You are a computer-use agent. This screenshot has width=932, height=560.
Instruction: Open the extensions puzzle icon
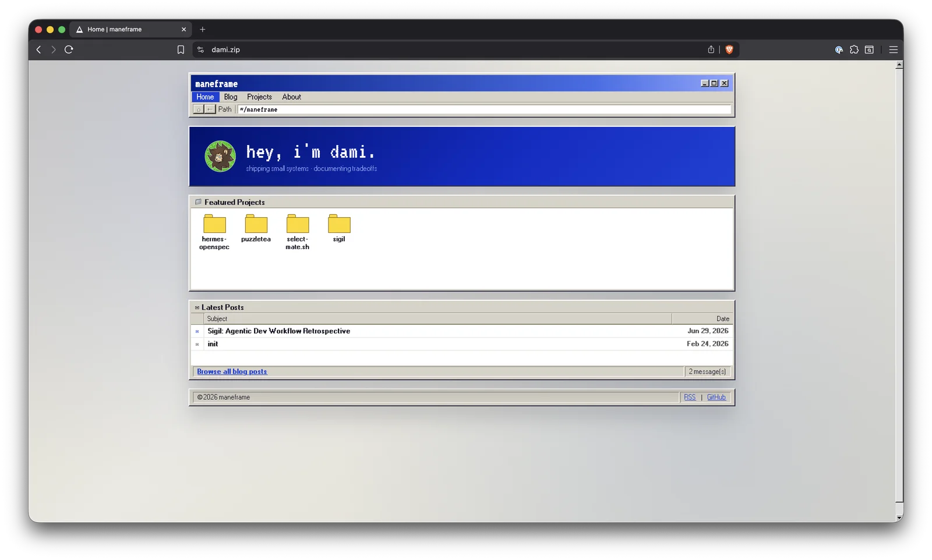coord(854,49)
